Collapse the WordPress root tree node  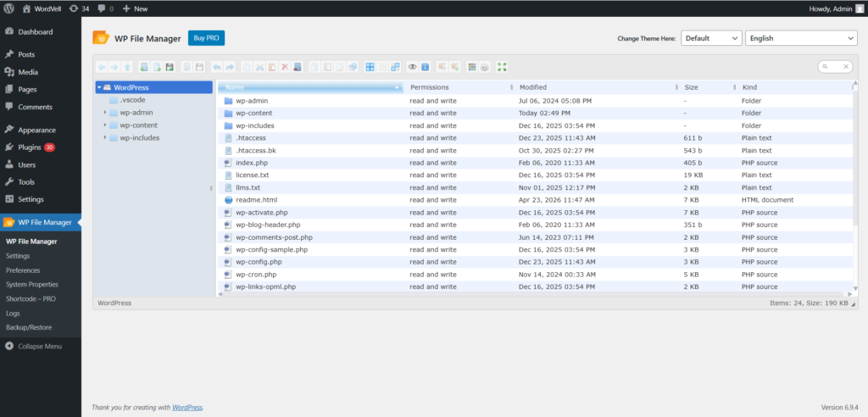click(x=99, y=87)
